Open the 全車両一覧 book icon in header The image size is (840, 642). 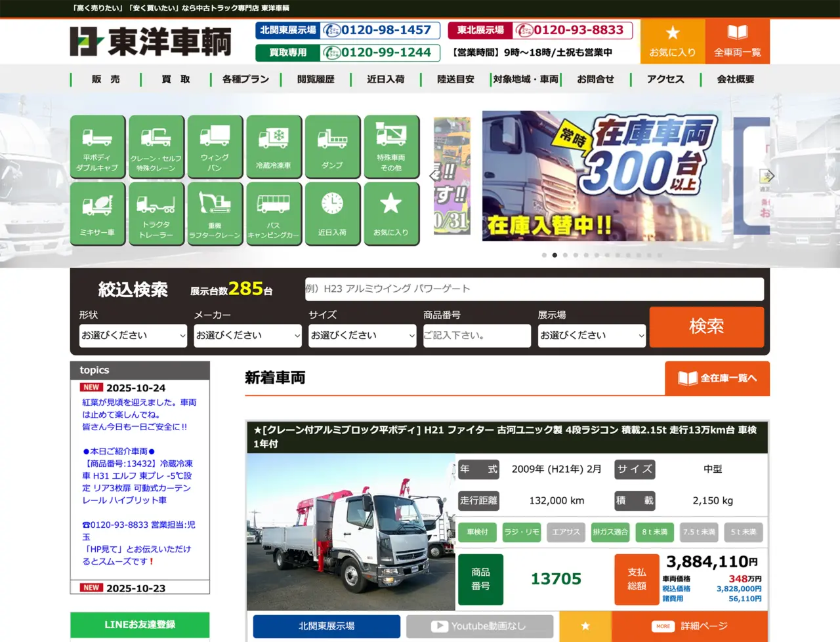(x=737, y=41)
